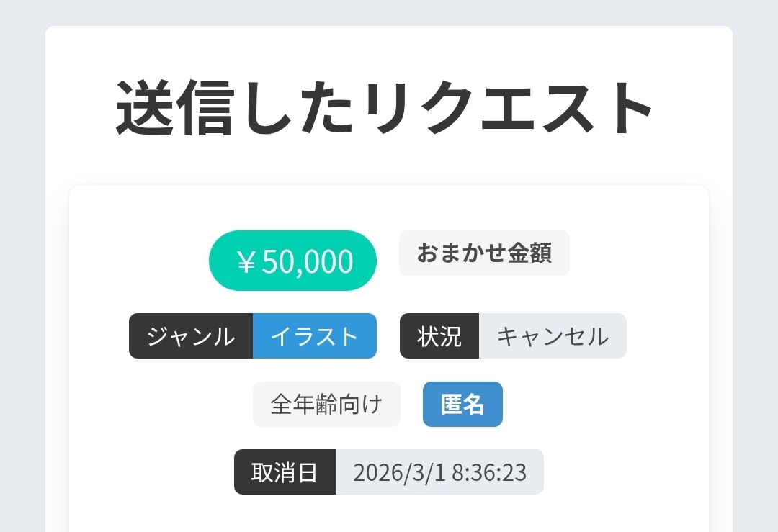Click white panel space left of the heading
The height and width of the screenshot is (532, 778).
(79, 108)
